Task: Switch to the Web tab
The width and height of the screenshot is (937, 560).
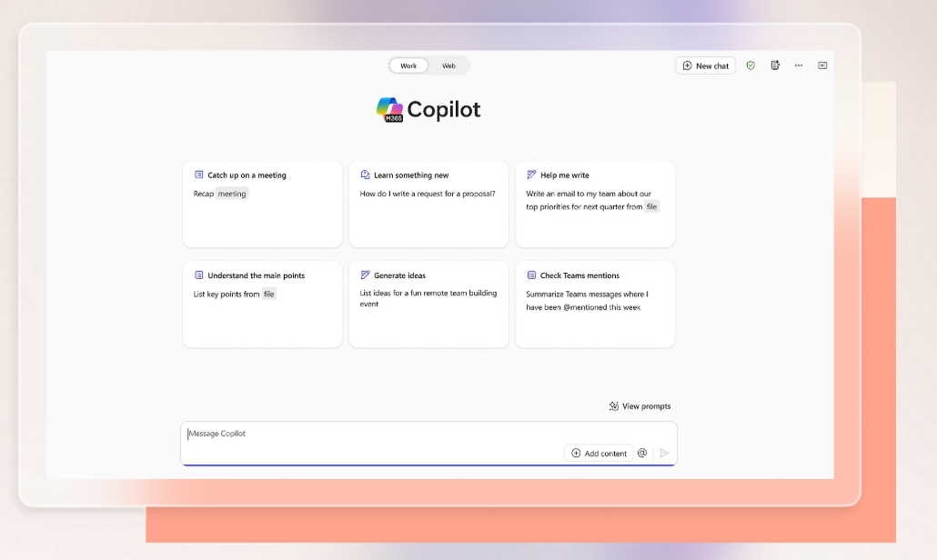Action: 448,65
